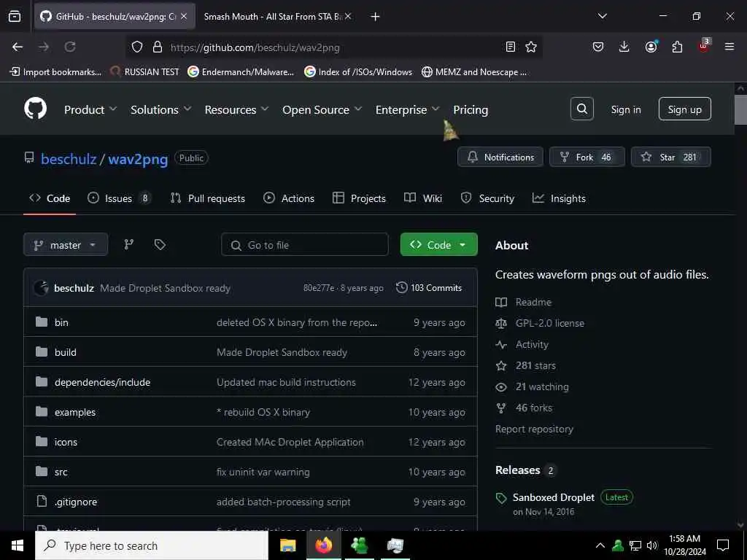Switch to the Pull requests tab

point(208,198)
